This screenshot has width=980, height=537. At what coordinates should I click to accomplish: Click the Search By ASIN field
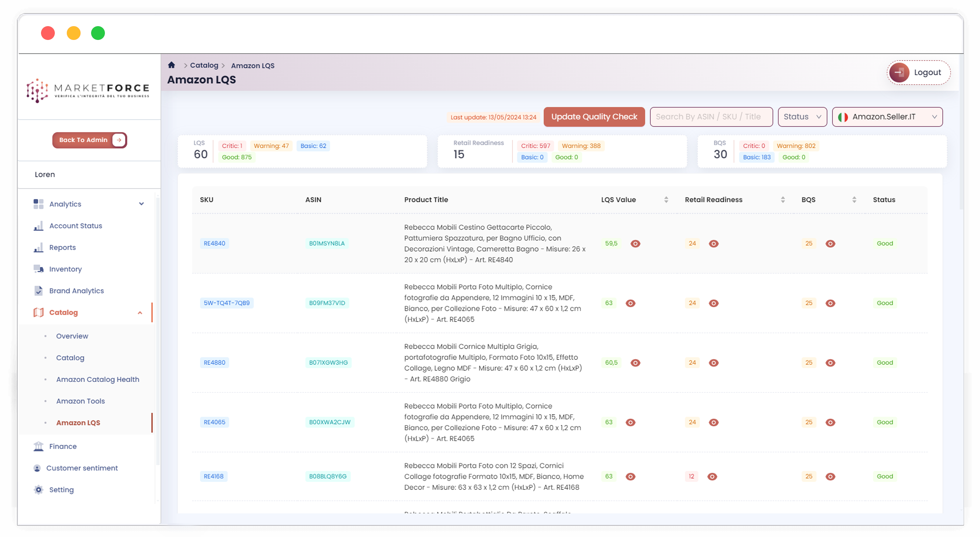pos(711,117)
